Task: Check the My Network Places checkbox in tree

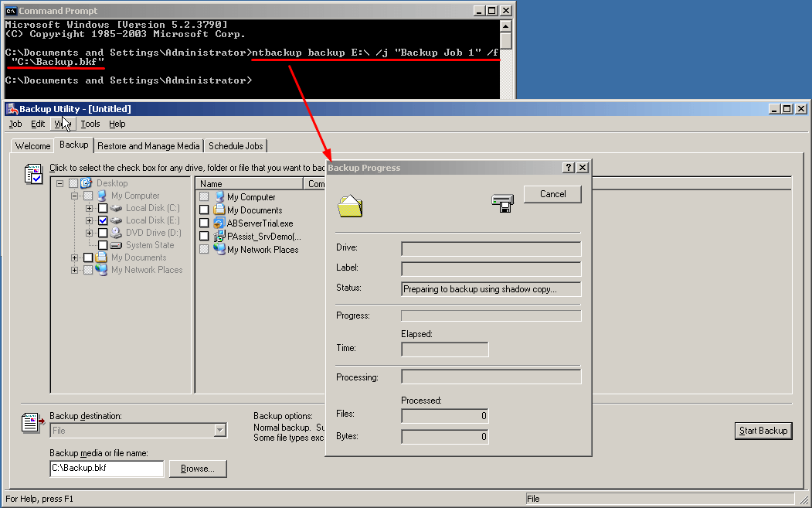Action: point(88,270)
